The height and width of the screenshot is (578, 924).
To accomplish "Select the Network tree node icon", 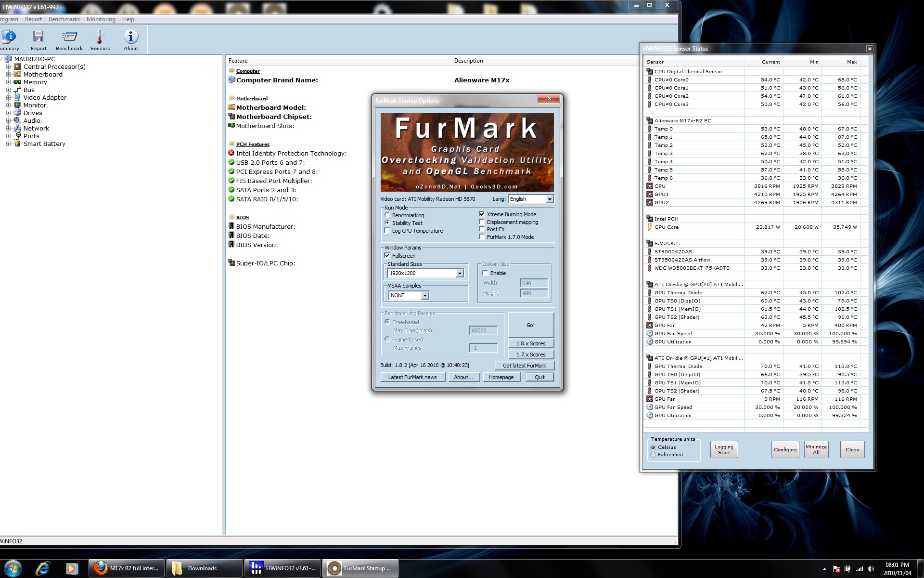I will point(17,129).
